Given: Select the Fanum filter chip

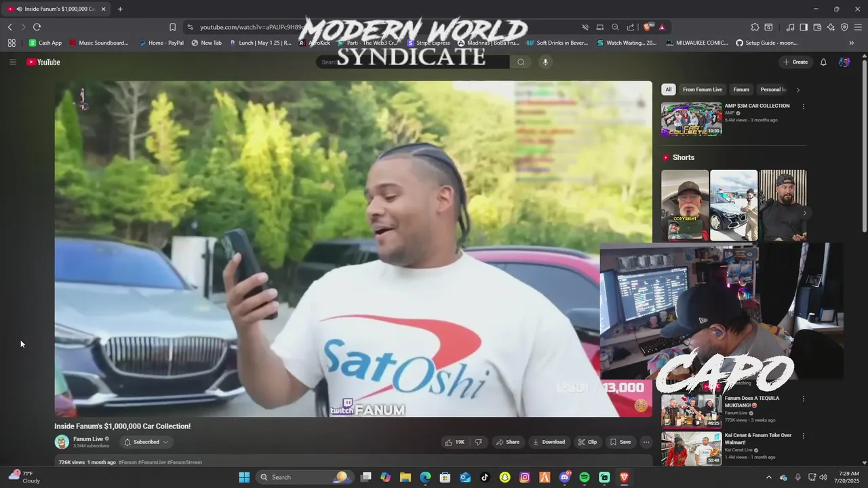Looking at the screenshot, I should tap(741, 89).
